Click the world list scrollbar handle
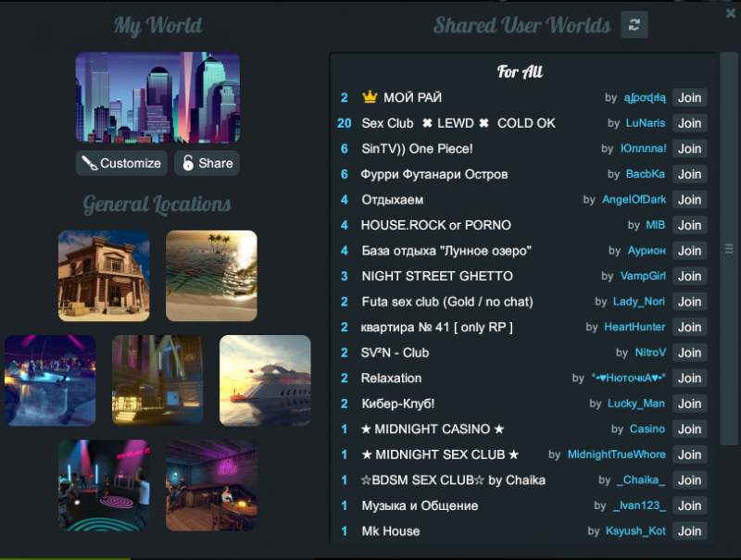741x560 pixels. [x=728, y=248]
